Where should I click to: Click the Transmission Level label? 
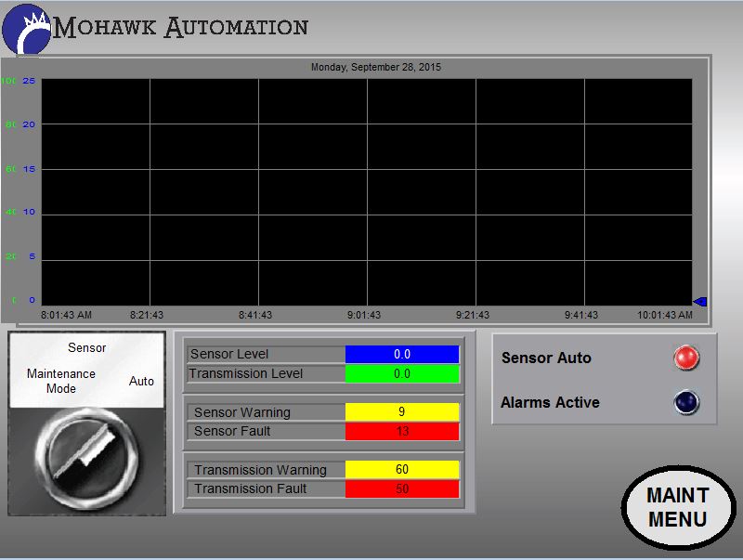(246, 373)
